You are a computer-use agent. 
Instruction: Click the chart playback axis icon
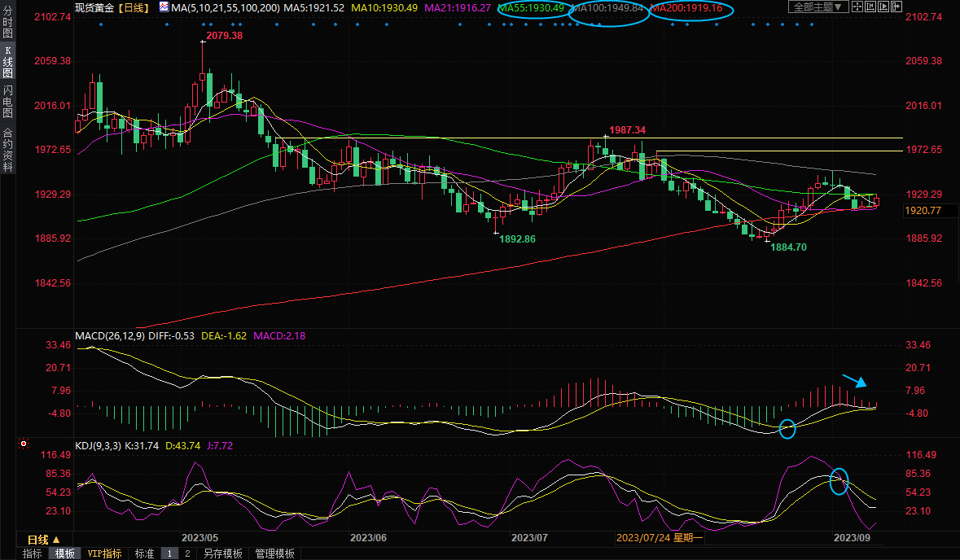coord(883,7)
